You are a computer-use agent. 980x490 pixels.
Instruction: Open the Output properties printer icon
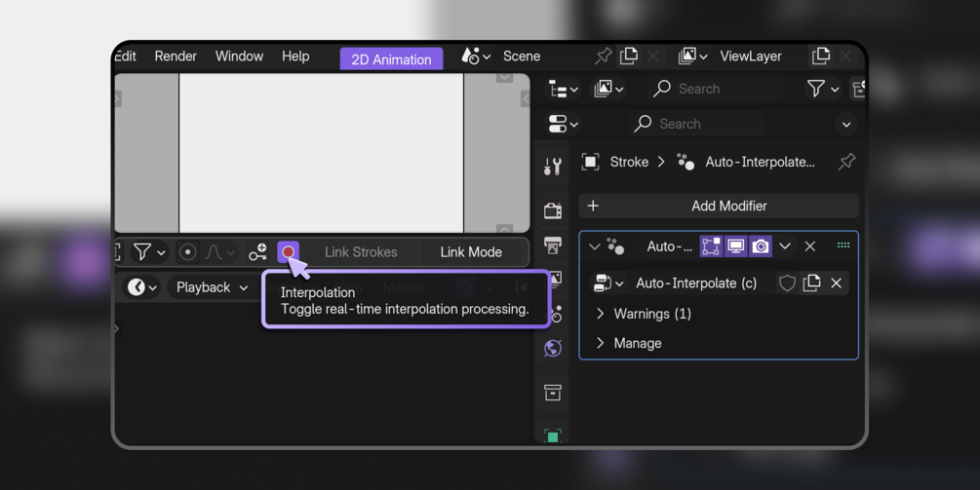[x=553, y=245]
